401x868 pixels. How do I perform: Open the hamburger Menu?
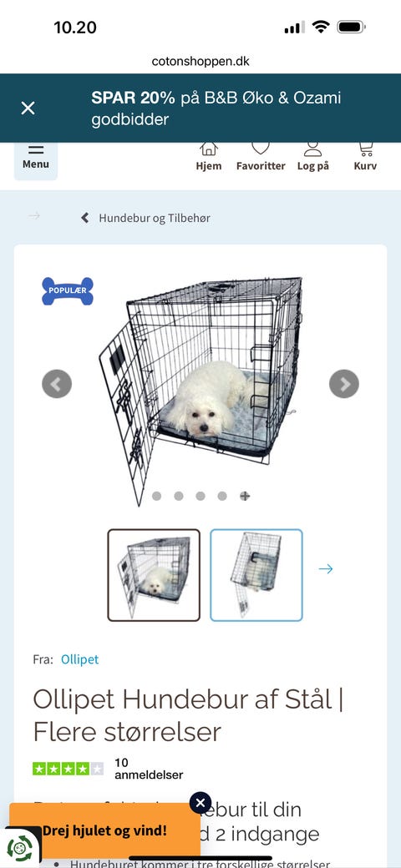36,159
